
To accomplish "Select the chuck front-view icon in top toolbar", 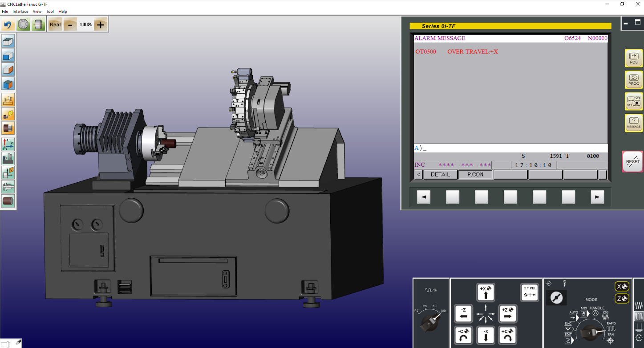I will point(23,24).
